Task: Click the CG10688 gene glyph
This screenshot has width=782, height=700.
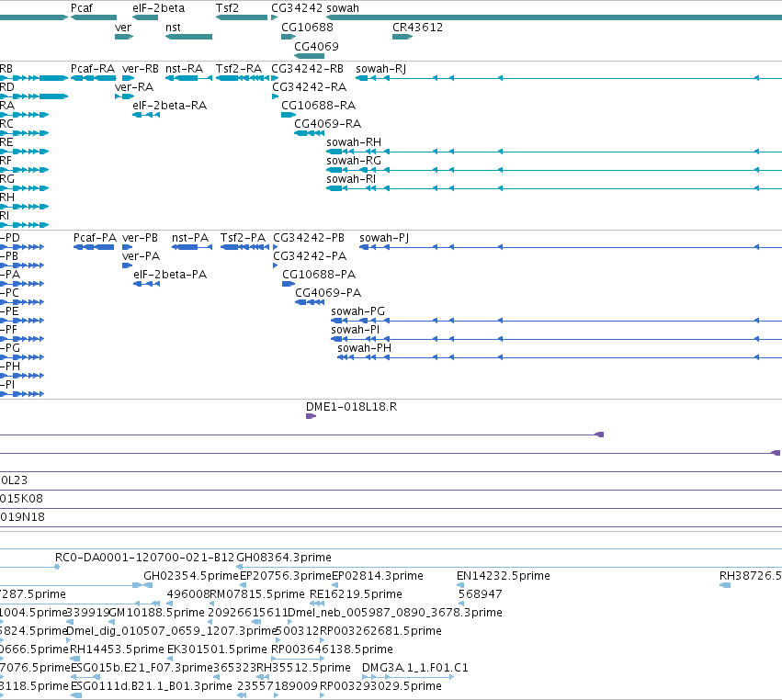Action: tap(289, 37)
